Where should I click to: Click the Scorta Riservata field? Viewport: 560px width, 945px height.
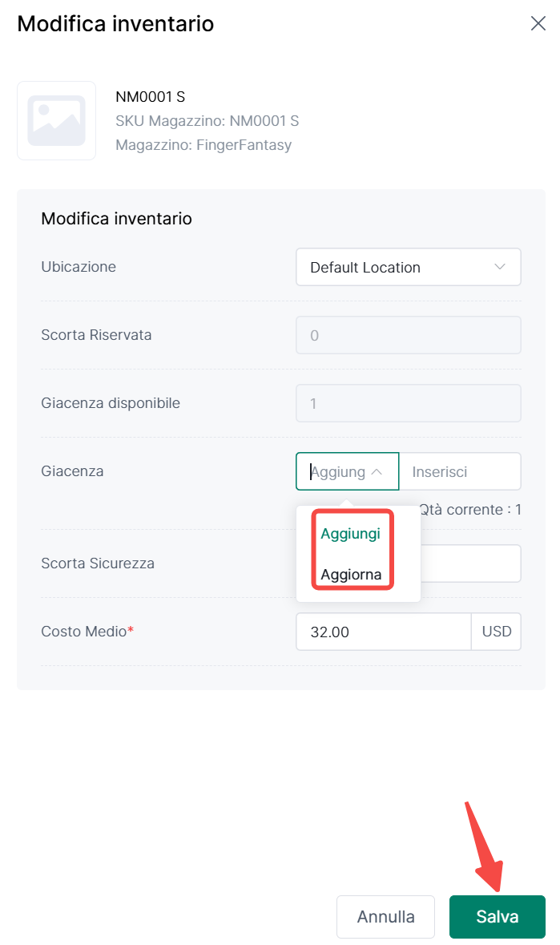point(408,335)
